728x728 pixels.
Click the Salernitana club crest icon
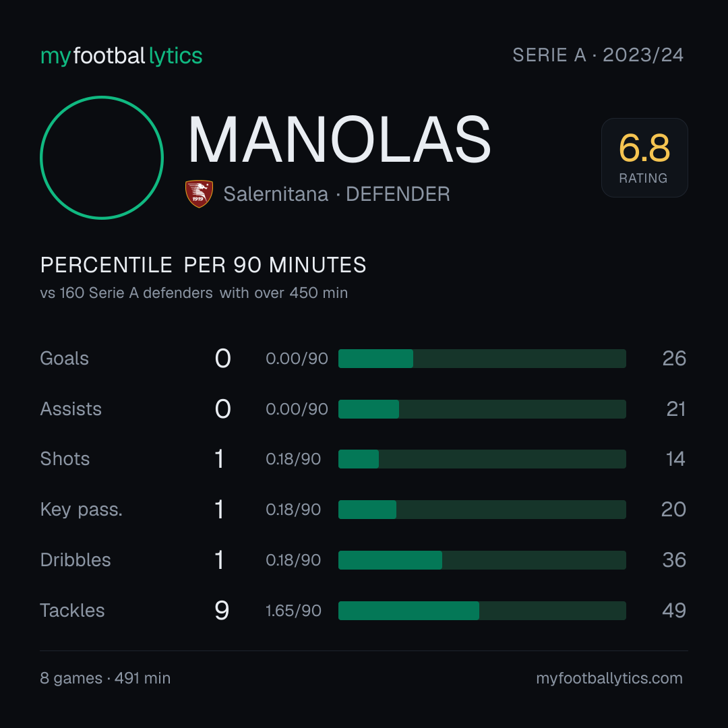199,193
